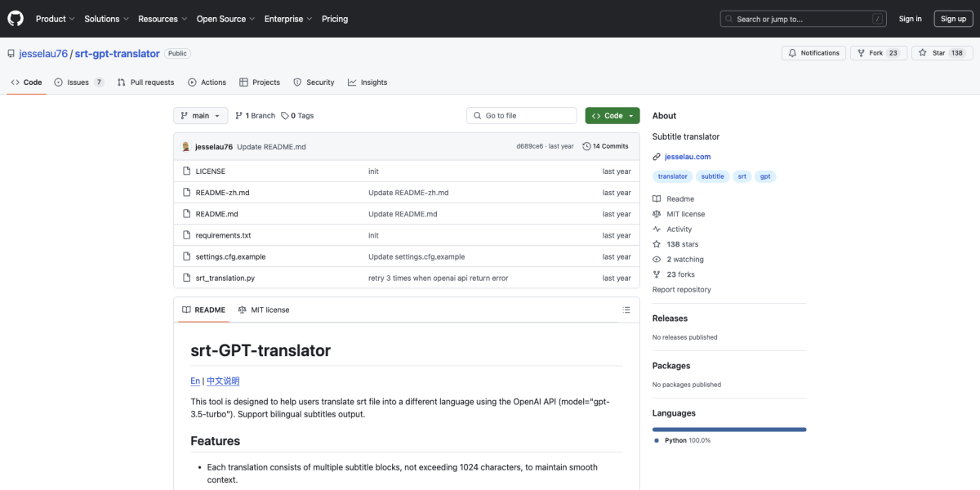This screenshot has height=490, width=980.
Task: Click the Python language bar
Action: click(x=728, y=429)
